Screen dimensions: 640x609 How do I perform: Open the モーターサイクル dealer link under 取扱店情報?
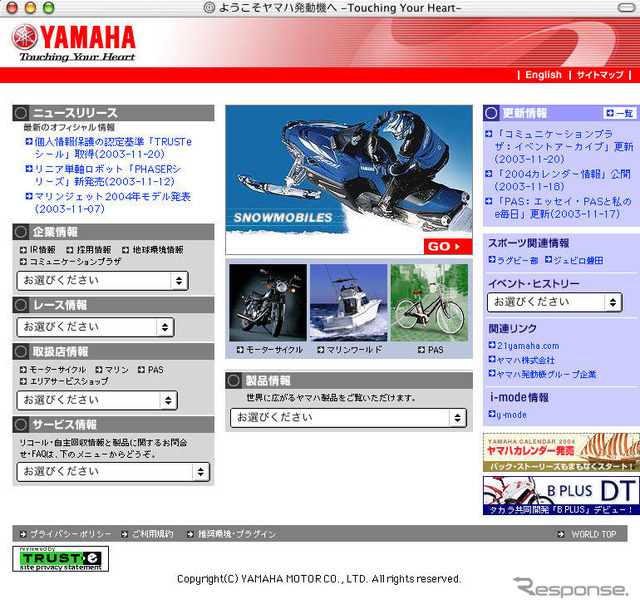(x=58, y=370)
